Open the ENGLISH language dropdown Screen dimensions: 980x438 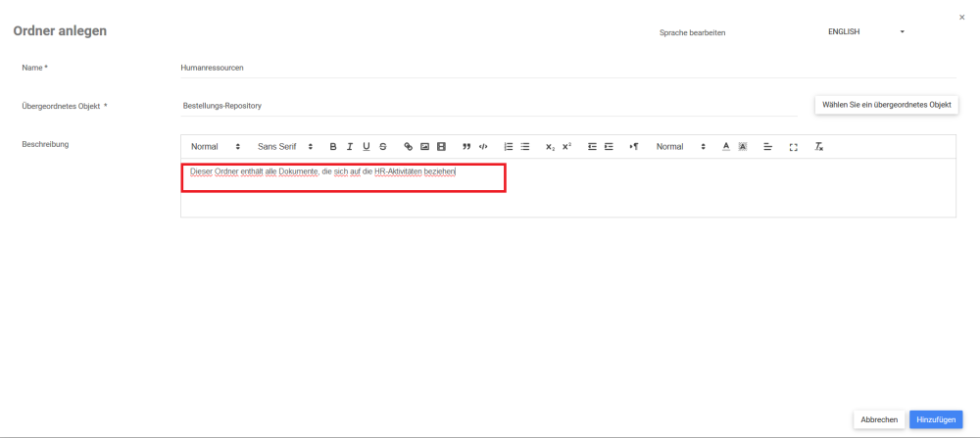click(866, 32)
